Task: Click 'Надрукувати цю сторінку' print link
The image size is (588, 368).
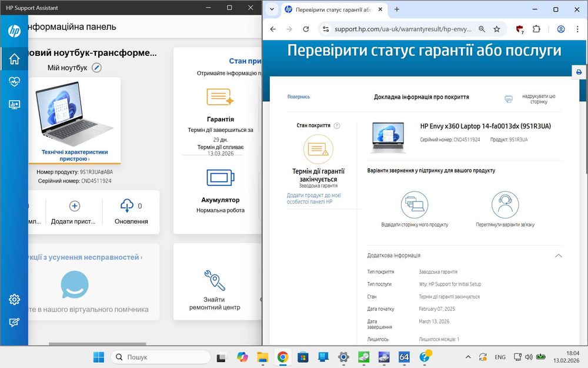Action: pyautogui.click(x=539, y=99)
